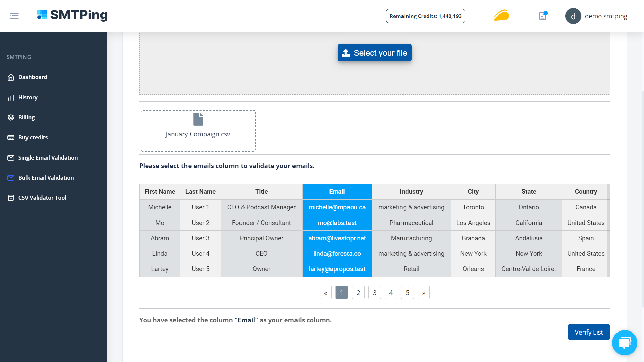Go to History in sidebar
Screen dimensions: 644x362
point(28,97)
